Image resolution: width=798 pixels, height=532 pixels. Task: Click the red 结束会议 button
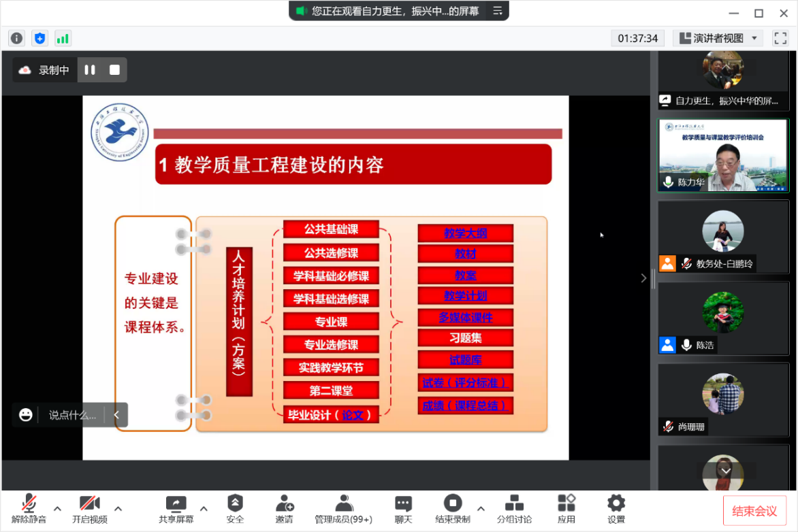click(x=754, y=511)
